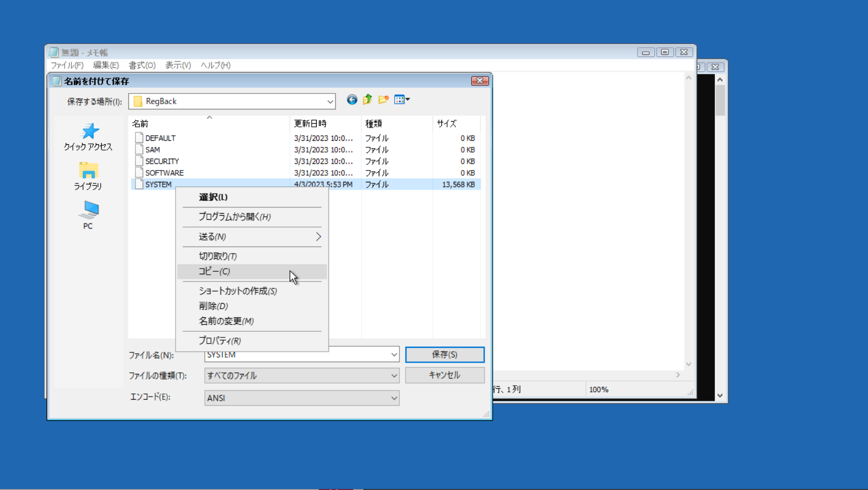Select the SYSTEM file row
868x490 pixels.
(305, 184)
